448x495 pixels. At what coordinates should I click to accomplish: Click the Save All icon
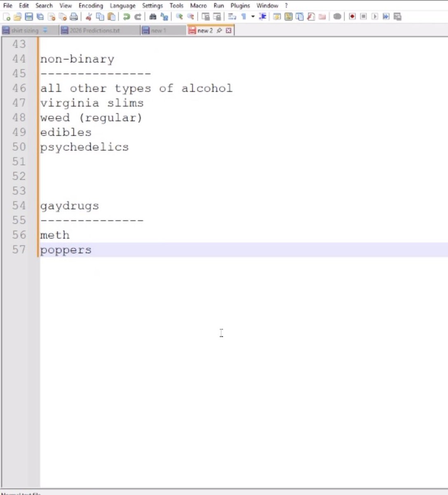pos(40,17)
